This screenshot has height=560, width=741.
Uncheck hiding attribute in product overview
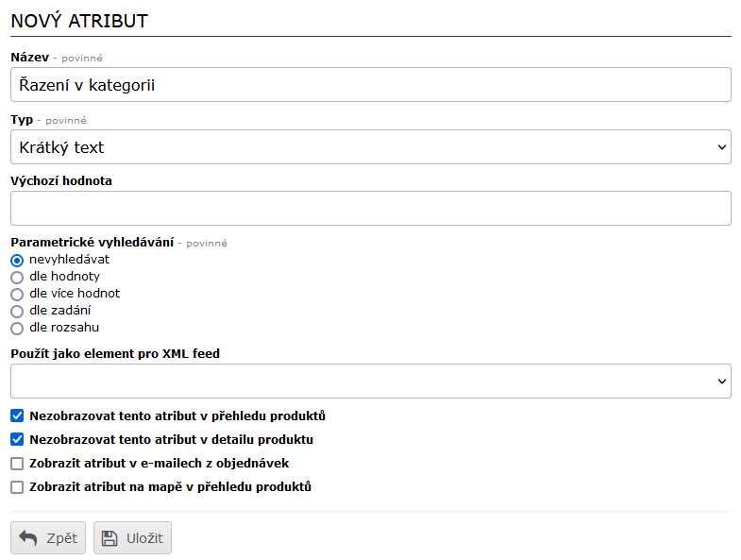[x=17, y=416]
